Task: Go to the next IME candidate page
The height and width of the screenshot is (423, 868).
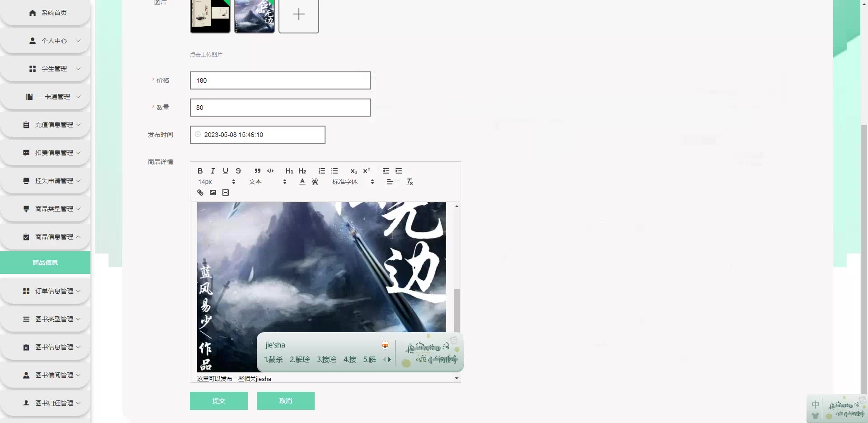Action: [390, 360]
